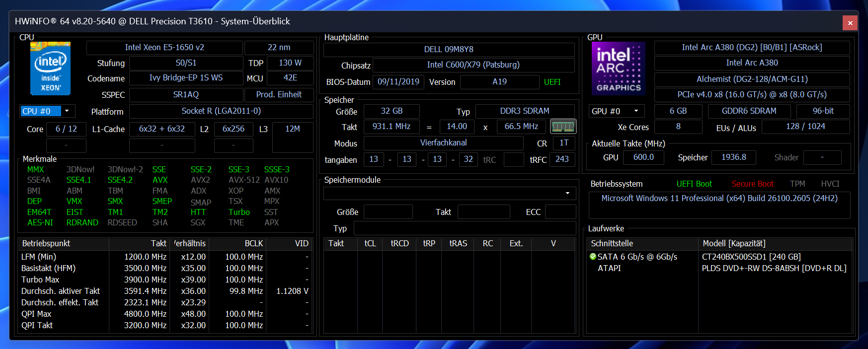Click the green AVX feature label
The image size is (868, 349).
[160, 180]
